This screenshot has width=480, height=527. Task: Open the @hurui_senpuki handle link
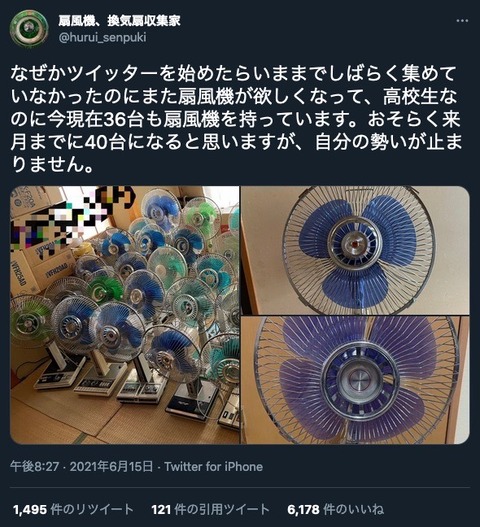coord(102,37)
